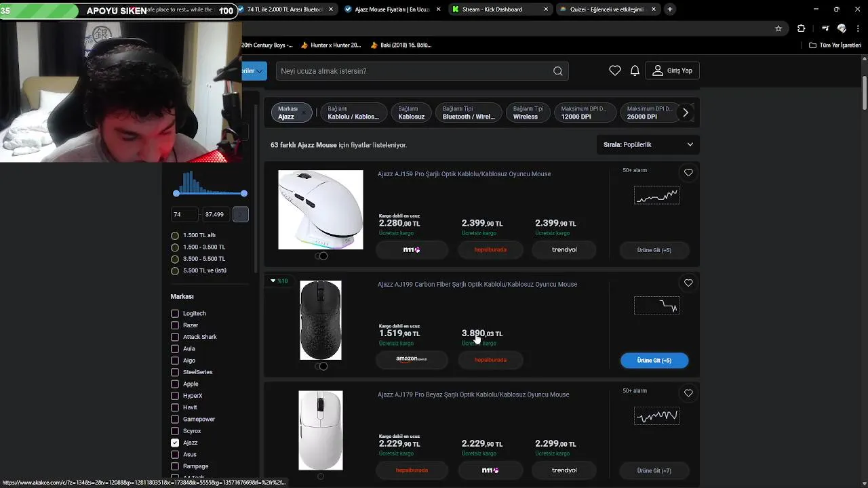This screenshot has width=868, height=488.
Task: Close the Ajazz Mouse Fiyatları tab
Action: pos(437,9)
